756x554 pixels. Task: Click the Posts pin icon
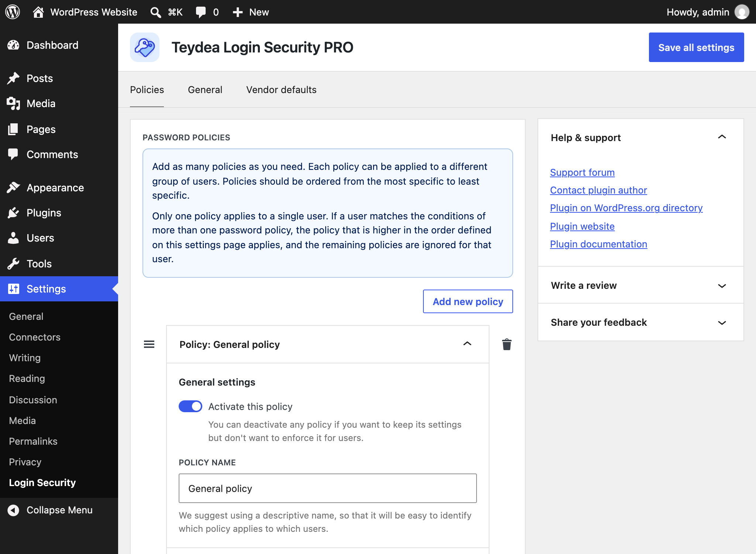pyautogui.click(x=13, y=78)
